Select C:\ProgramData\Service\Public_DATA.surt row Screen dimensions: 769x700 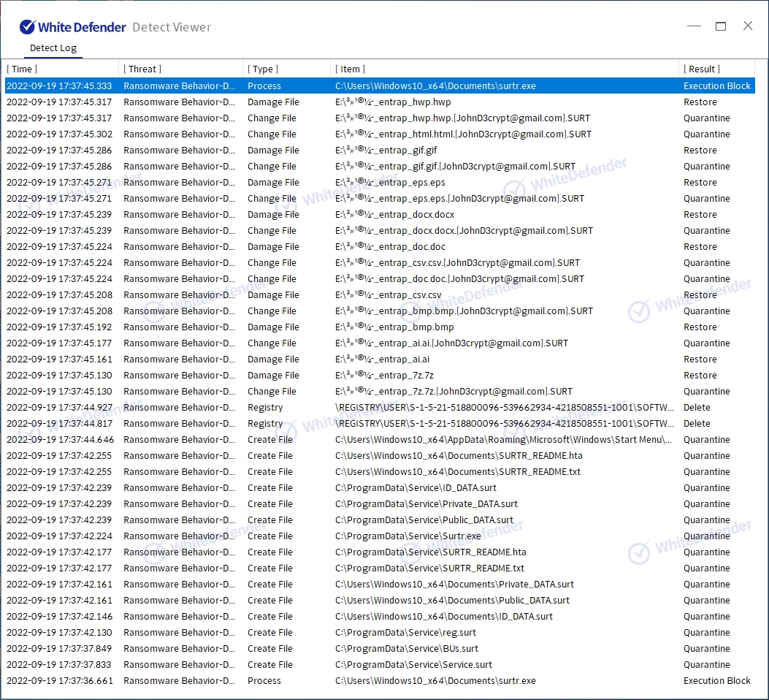click(380, 520)
